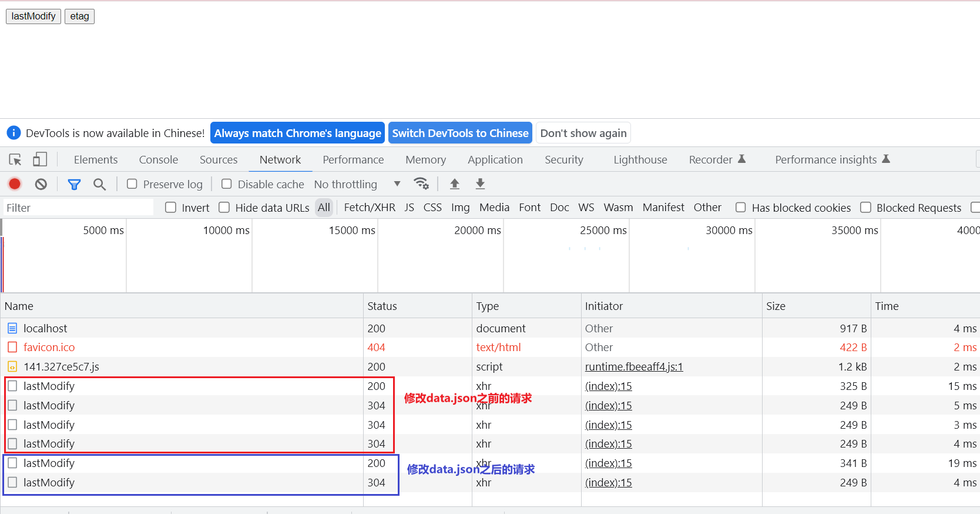Check Has blocked cookies checkbox
The image size is (980, 514).
coord(741,207)
